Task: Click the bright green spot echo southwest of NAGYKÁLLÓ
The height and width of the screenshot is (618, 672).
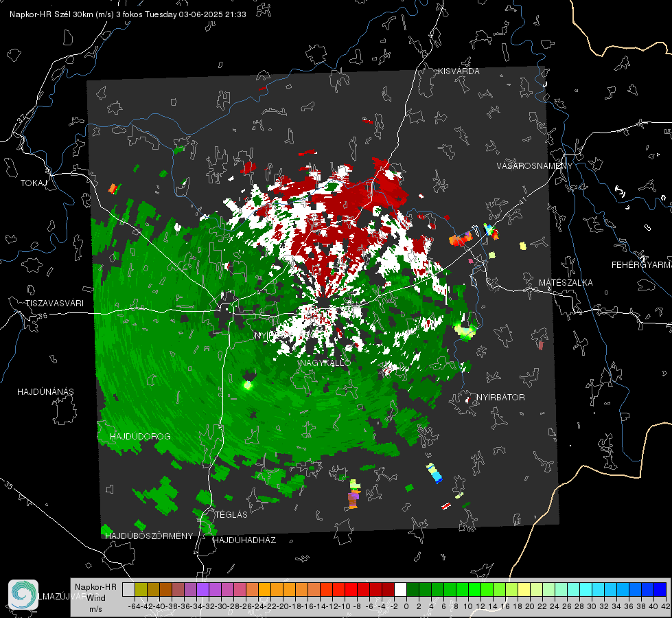Action: click(247, 385)
